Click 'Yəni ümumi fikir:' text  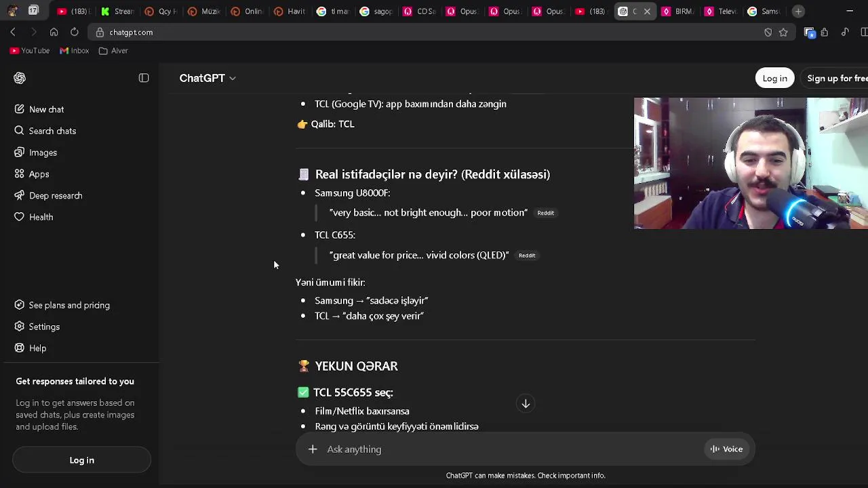coord(330,283)
